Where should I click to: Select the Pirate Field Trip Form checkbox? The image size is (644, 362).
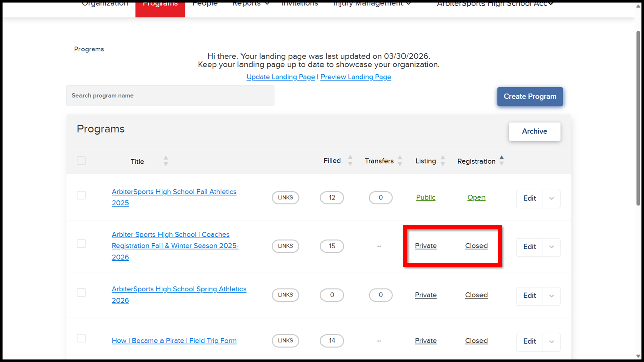82,338
